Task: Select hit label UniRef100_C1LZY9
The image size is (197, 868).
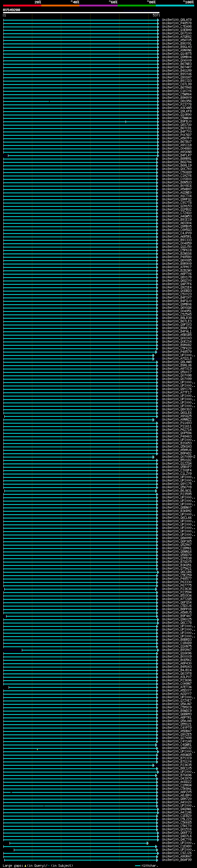Action: 177,474
